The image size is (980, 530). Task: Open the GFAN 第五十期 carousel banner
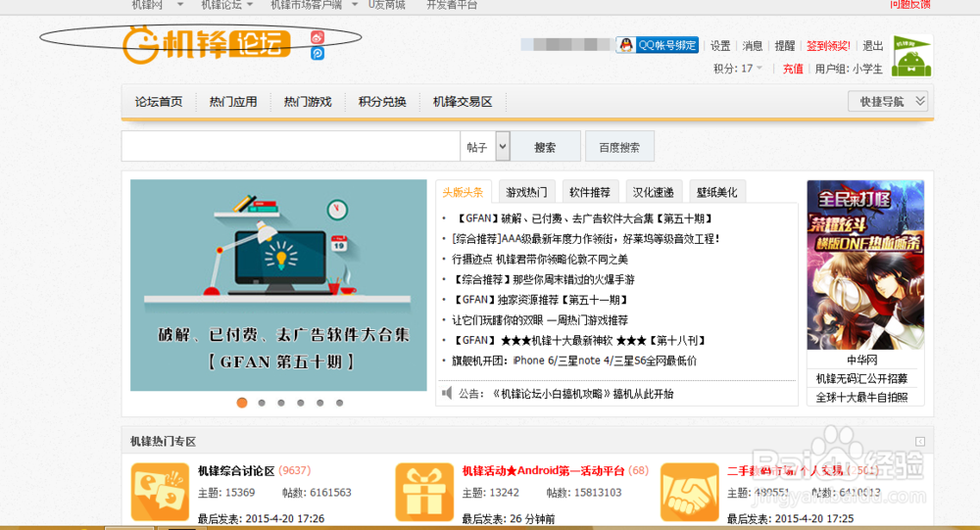coord(278,285)
